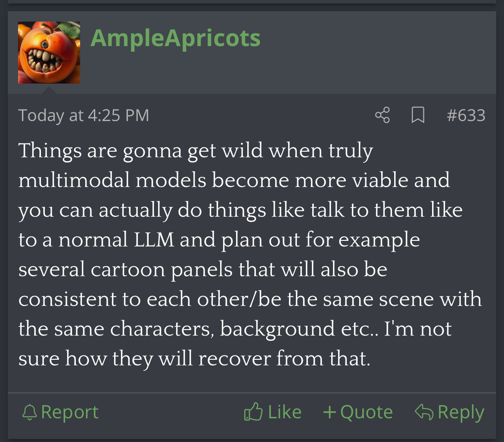Click the Quote text button
The width and height of the screenshot is (504, 442).
click(366, 412)
